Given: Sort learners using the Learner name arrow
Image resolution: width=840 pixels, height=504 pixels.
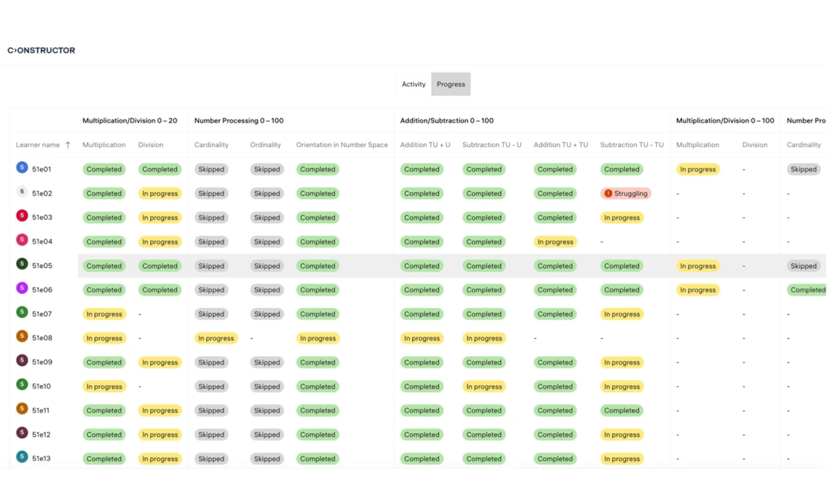Looking at the screenshot, I should (x=68, y=145).
